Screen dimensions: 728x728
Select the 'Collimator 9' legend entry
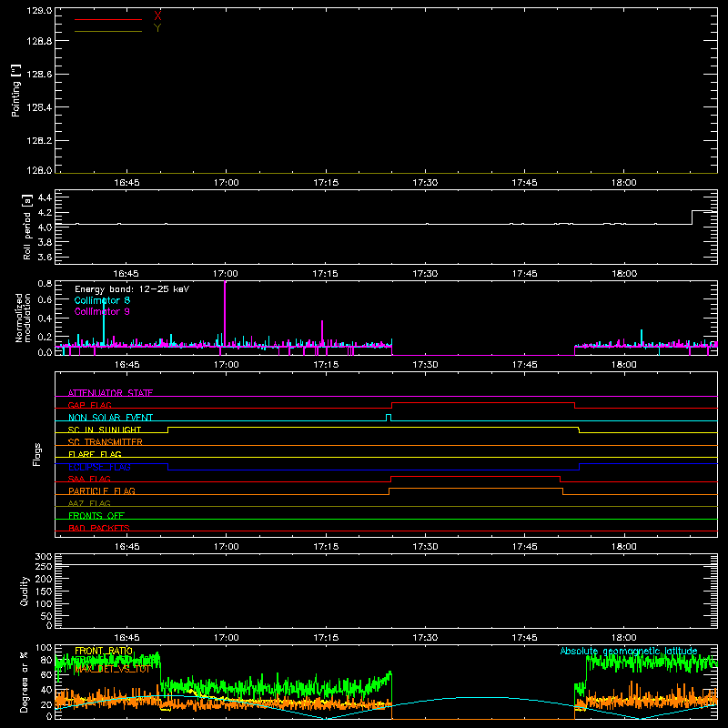point(102,311)
